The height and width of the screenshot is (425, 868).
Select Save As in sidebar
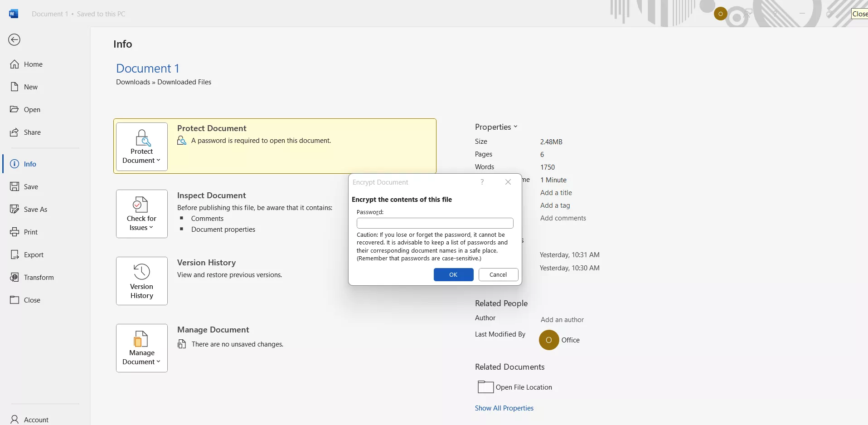point(35,210)
